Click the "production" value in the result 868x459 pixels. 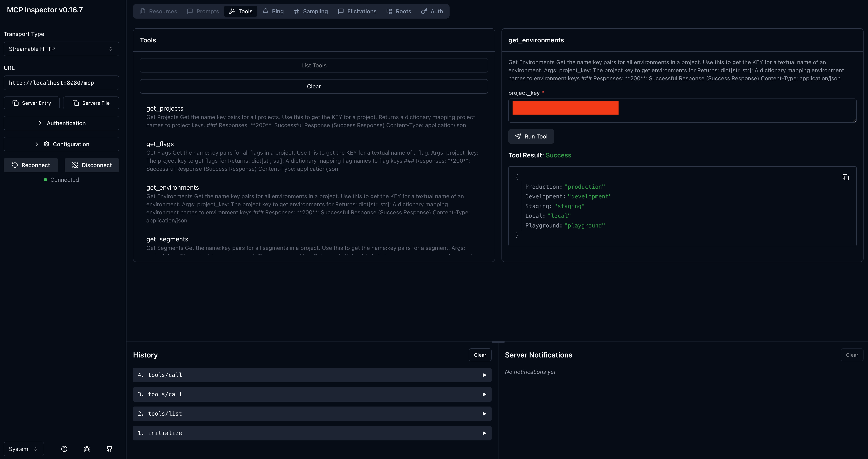click(585, 187)
